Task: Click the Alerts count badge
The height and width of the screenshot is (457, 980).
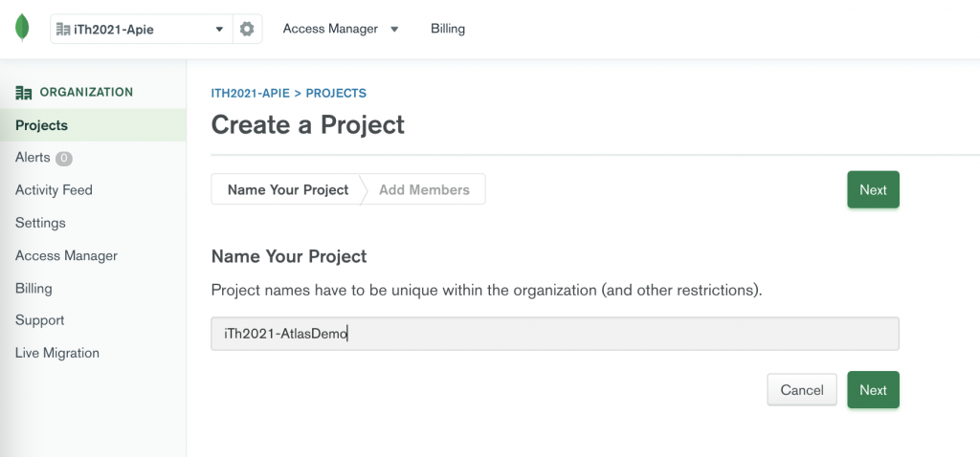Action: pyautogui.click(x=64, y=159)
